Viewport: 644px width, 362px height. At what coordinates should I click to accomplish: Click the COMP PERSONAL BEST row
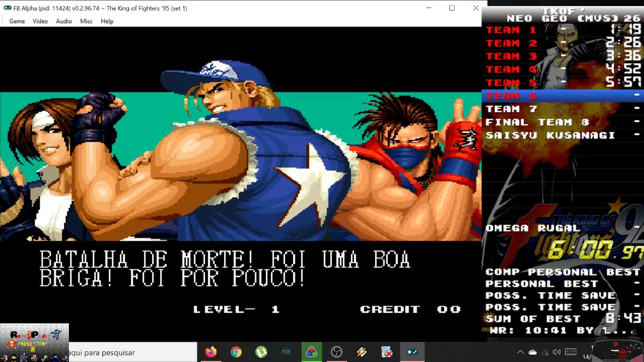pos(562,272)
